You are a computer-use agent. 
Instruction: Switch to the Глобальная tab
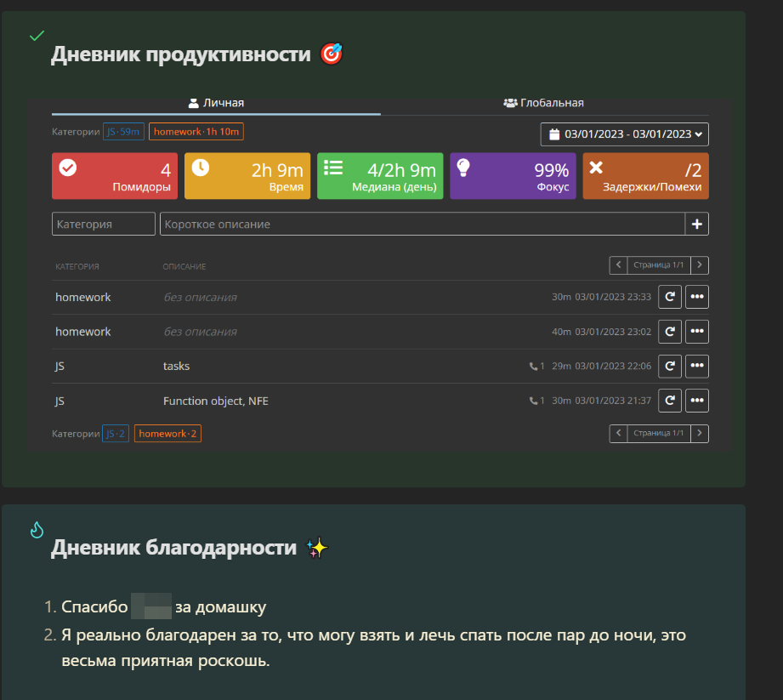(x=544, y=103)
